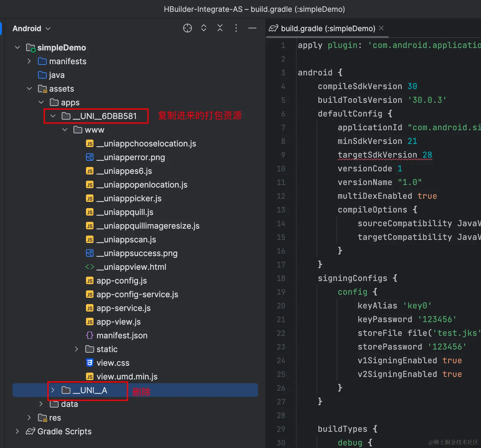Screen dimensions: 481x448
Task: Switch to build.gradle (:simpleDemo) tab
Action: [x=328, y=29]
